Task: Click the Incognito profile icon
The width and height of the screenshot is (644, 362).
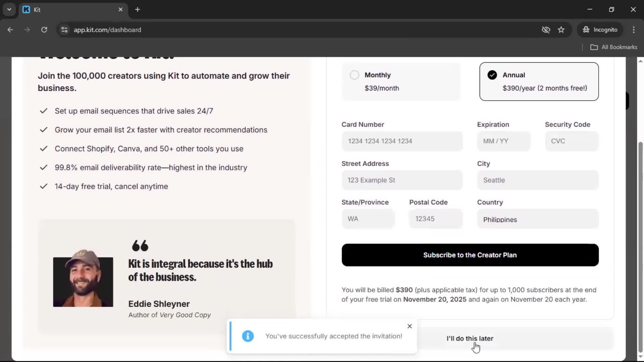Action: tap(586, 29)
